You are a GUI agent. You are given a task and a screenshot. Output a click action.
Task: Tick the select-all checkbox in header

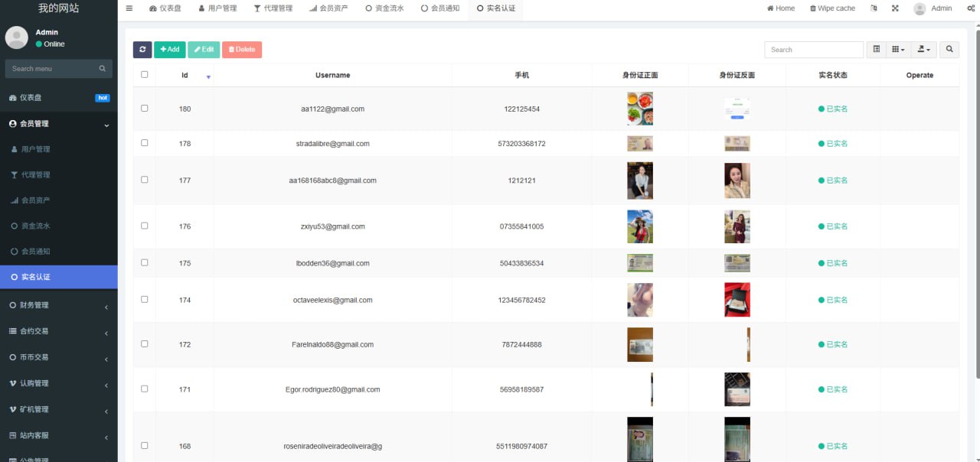coord(145,75)
